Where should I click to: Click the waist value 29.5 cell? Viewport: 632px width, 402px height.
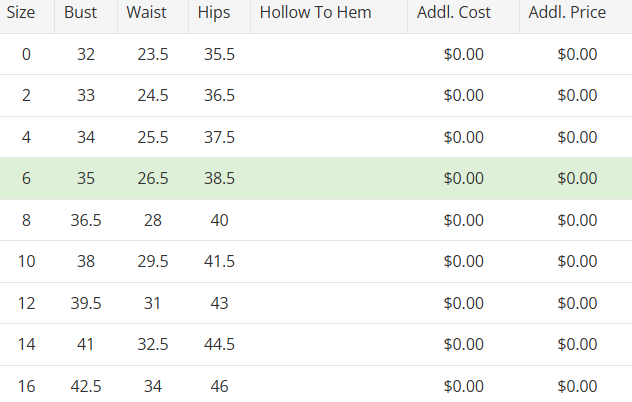(x=153, y=261)
